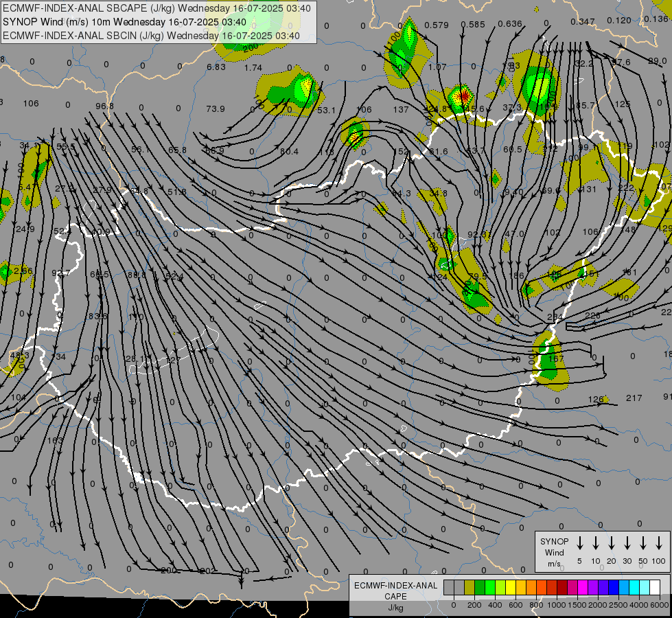
Task: Click the '1000' tick label on CAPE scale
Action: [x=557, y=605]
